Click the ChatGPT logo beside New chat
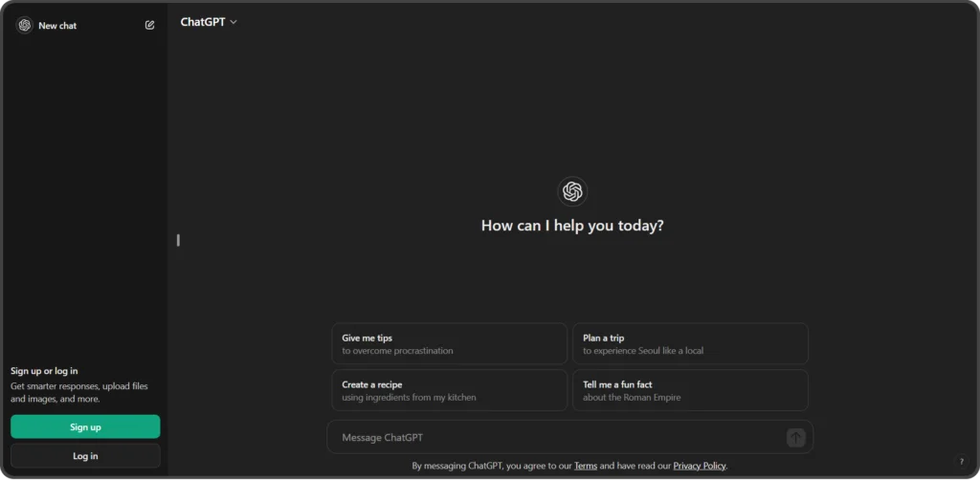 click(x=24, y=25)
